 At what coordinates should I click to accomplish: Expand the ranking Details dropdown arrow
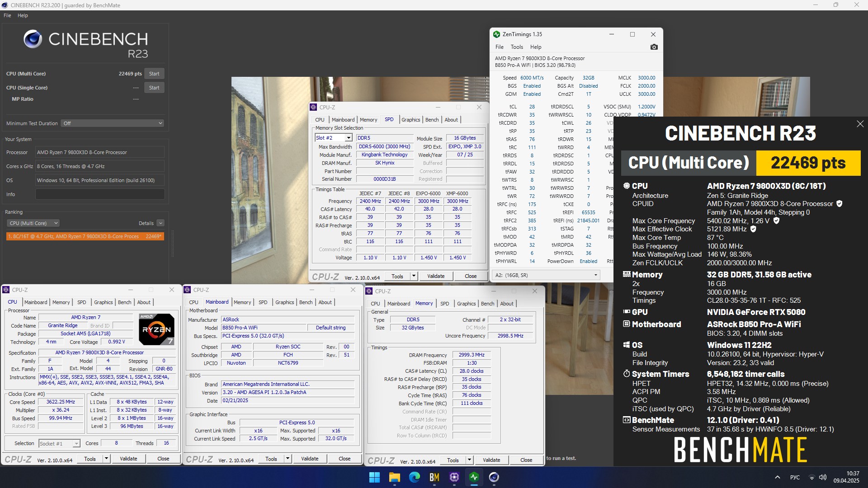coord(160,223)
